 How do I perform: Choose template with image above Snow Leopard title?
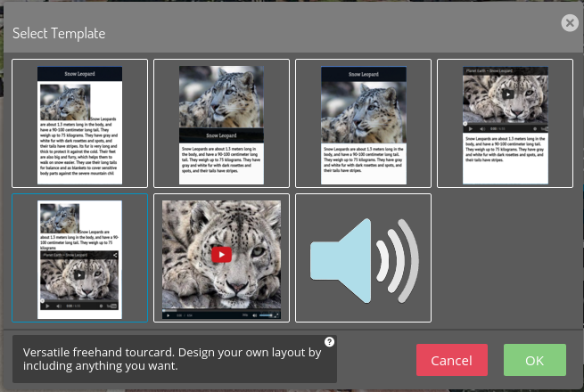pyautogui.click(x=222, y=123)
